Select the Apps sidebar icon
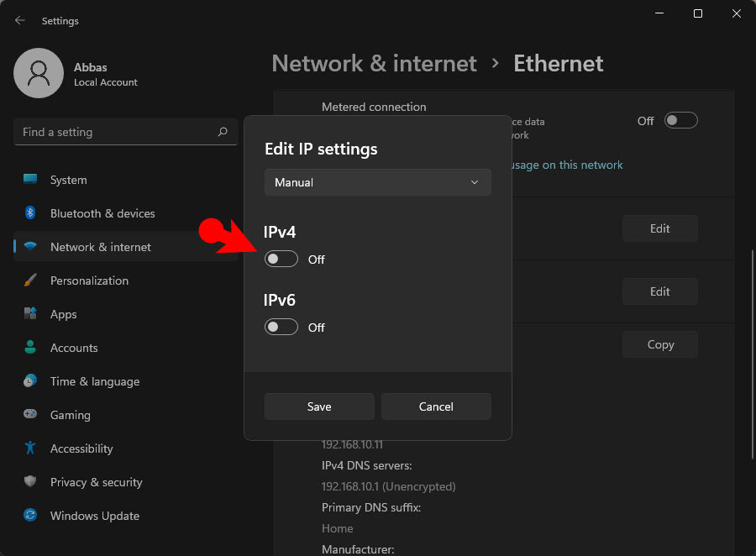The image size is (756, 556). coord(29,314)
